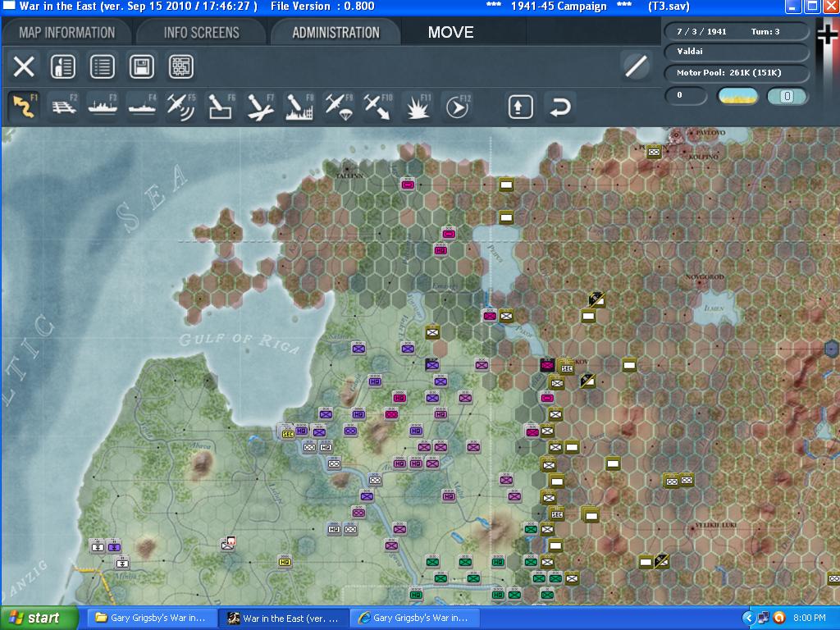This screenshot has width=840, height=630.
Task: Switch to the ADMINISTRATION tab
Action: (336, 32)
